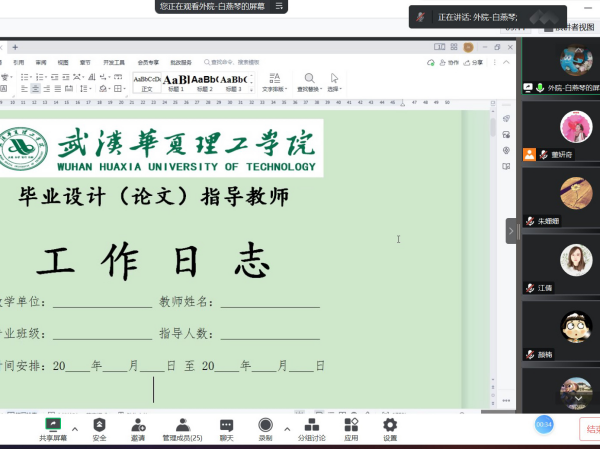The width and height of the screenshot is (600, 449).
Task: Open the 应用 apps menu
Action: 351,430
